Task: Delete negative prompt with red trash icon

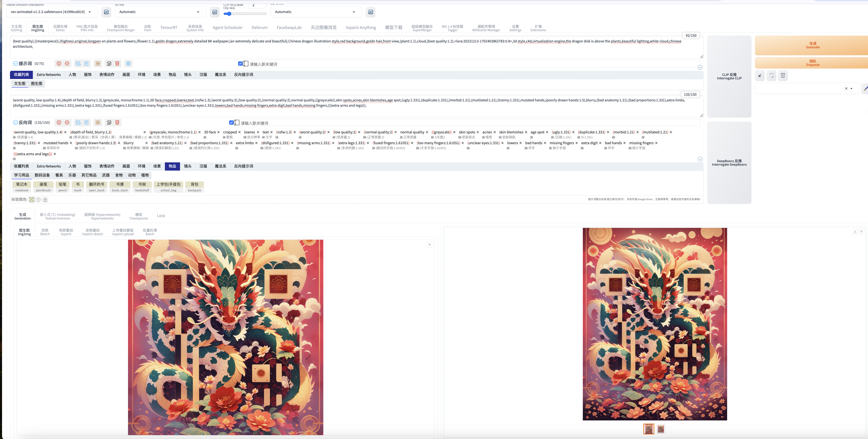Action: pos(117,122)
